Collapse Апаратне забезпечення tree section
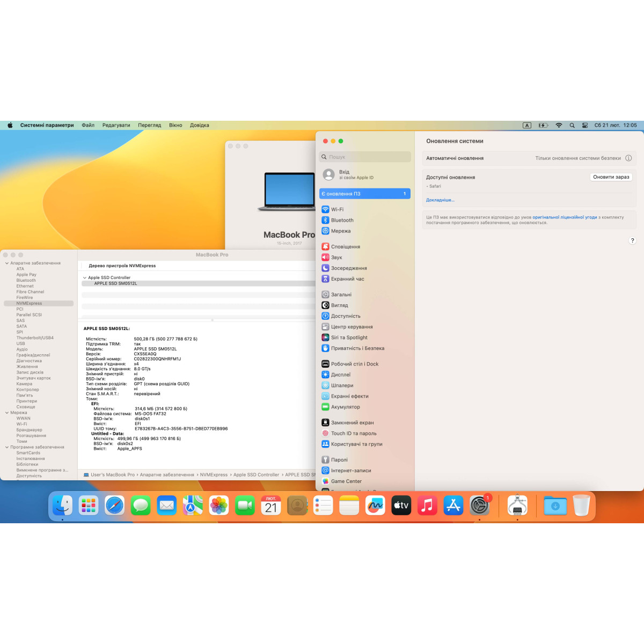644x644 pixels. point(7,264)
